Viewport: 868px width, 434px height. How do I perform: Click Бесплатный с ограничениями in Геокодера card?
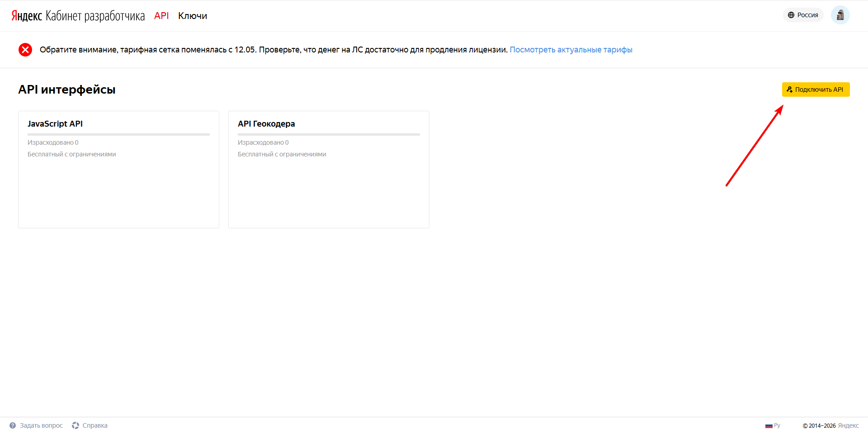click(282, 154)
